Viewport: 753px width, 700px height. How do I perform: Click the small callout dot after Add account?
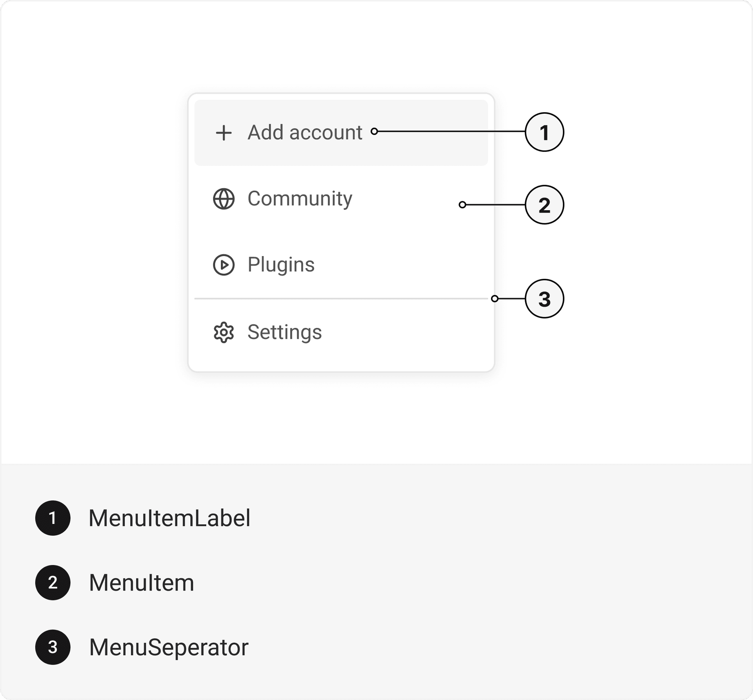click(374, 131)
